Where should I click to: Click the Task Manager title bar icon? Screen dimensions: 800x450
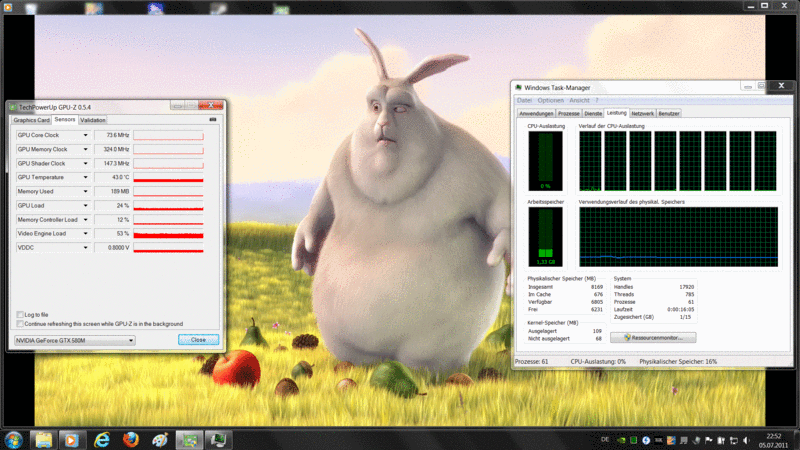[x=519, y=88]
